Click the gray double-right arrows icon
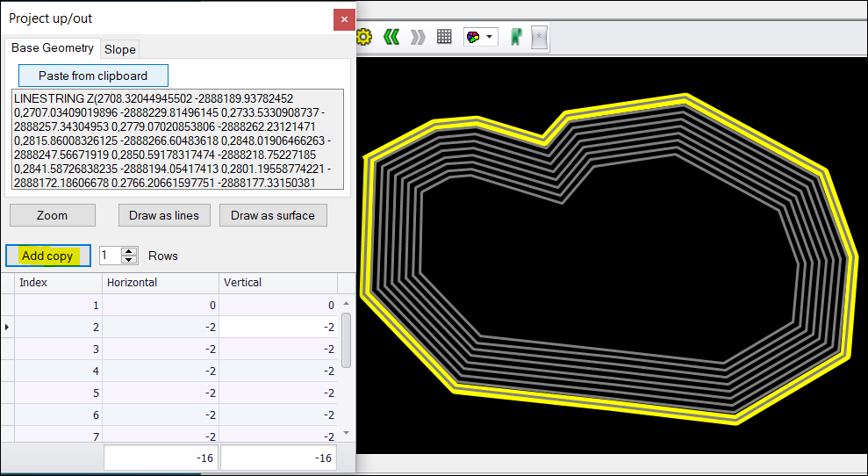 pos(418,37)
